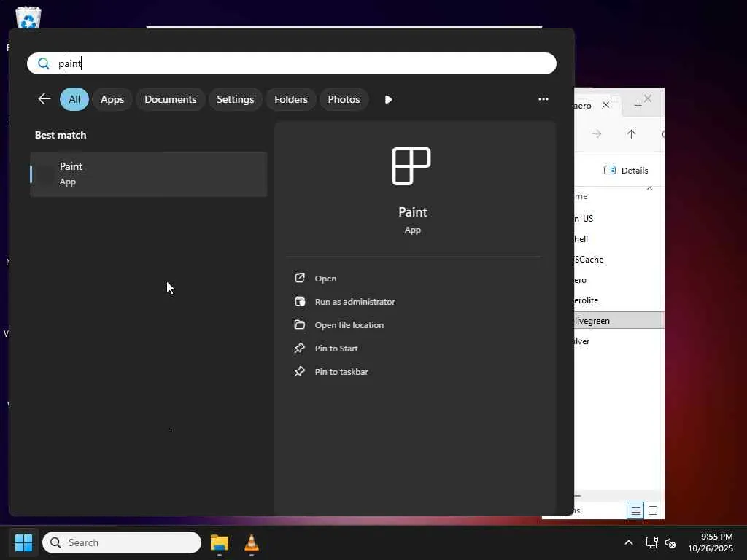This screenshot has height=560, width=747.
Task: Click the muted volume tray icon
Action: pos(670,542)
